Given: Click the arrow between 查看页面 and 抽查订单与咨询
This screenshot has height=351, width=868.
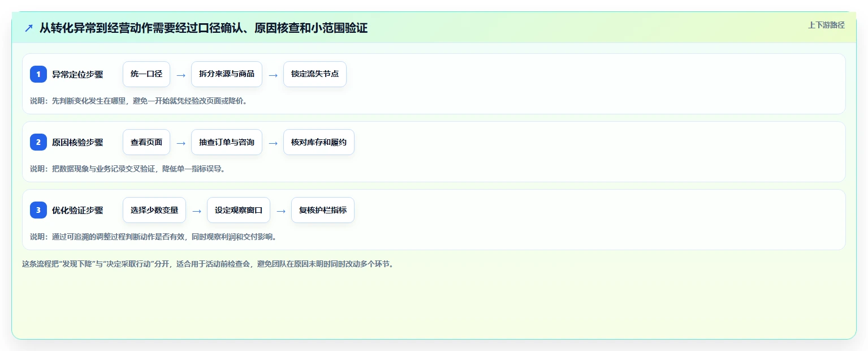Looking at the screenshot, I should [x=181, y=143].
